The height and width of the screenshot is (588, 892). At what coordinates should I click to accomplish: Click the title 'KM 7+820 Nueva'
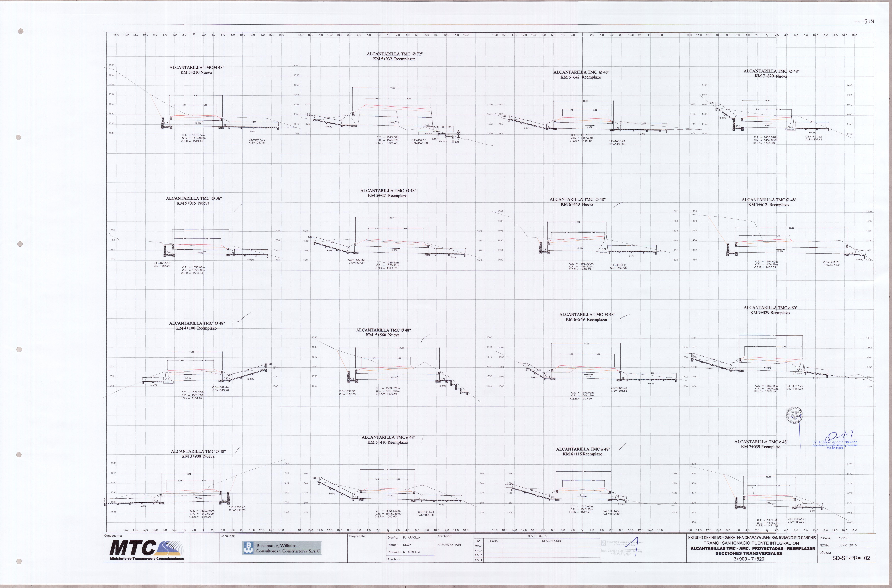pyautogui.click(x=771, y=76)
